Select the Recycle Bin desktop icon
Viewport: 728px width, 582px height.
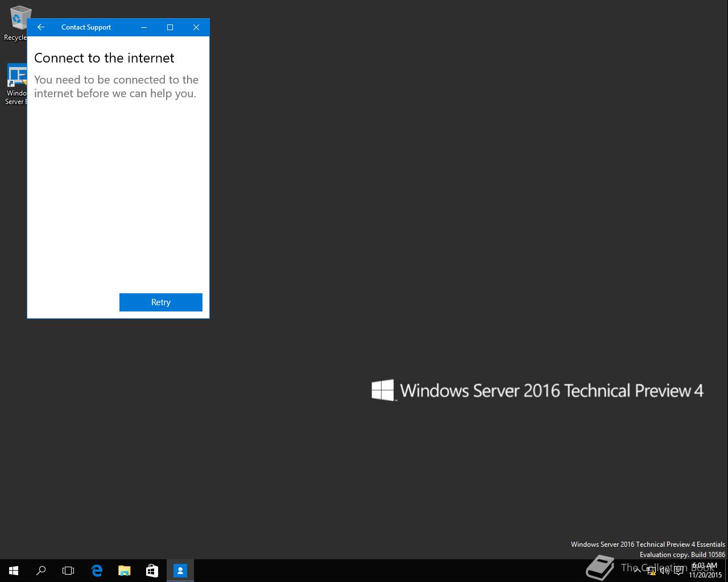(x=17, y=23)
